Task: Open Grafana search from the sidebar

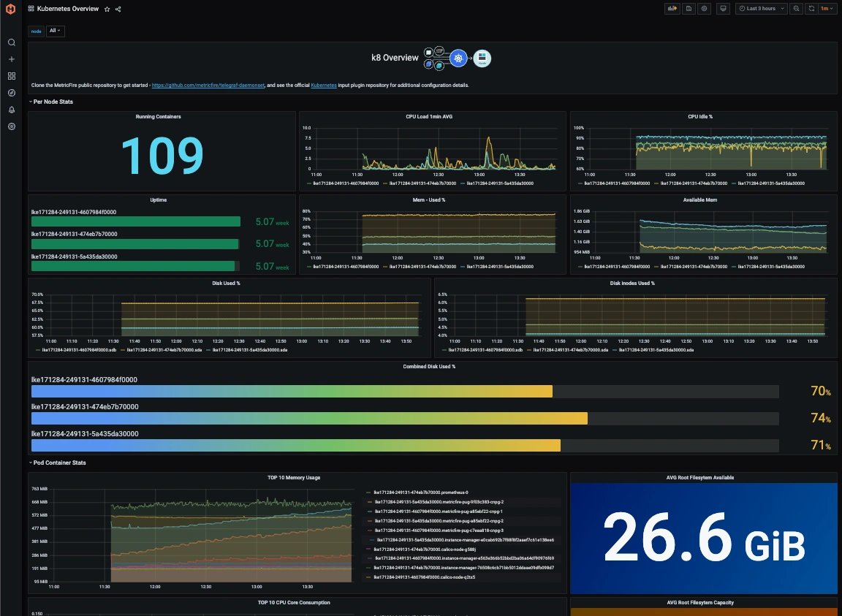Action: [x=11, y=42]
